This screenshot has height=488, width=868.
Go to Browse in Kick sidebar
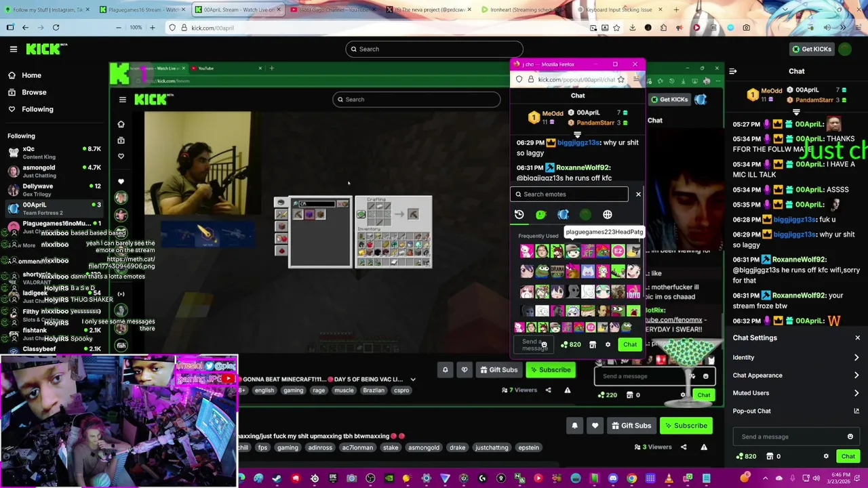click(34, 92)
